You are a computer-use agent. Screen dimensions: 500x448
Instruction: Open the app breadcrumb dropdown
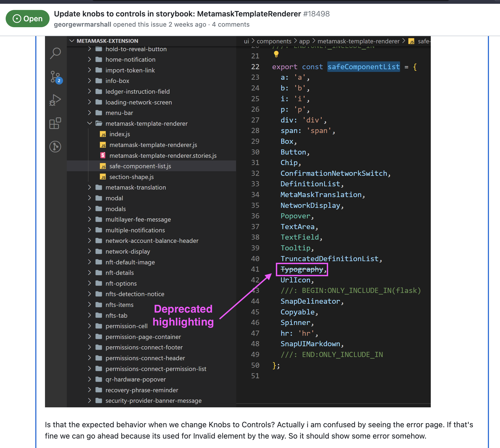[304, 41]
